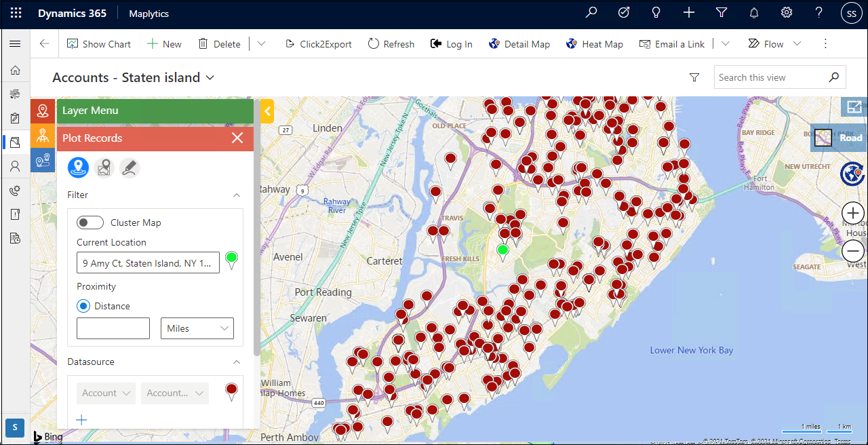Open the territory people tab icon
The image size is (868, 445).
43,135
